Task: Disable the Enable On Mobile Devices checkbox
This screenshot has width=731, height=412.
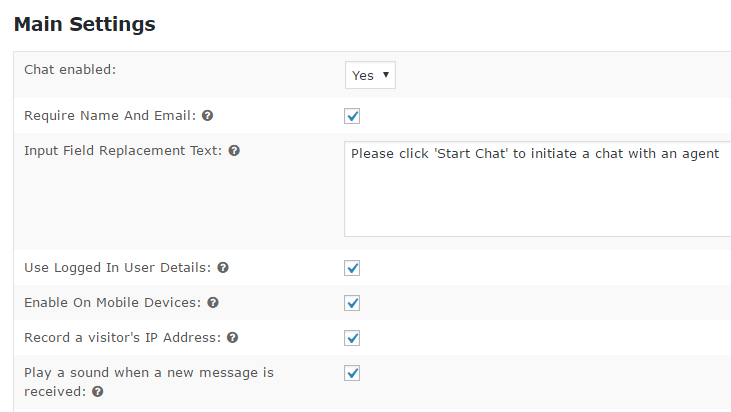Action: click(x=352, y=303)
